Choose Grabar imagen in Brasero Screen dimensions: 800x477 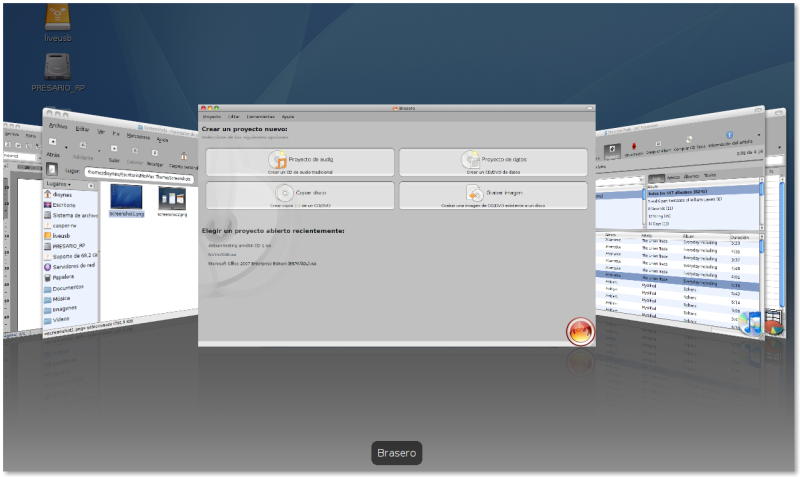click(x=493, y=195)
